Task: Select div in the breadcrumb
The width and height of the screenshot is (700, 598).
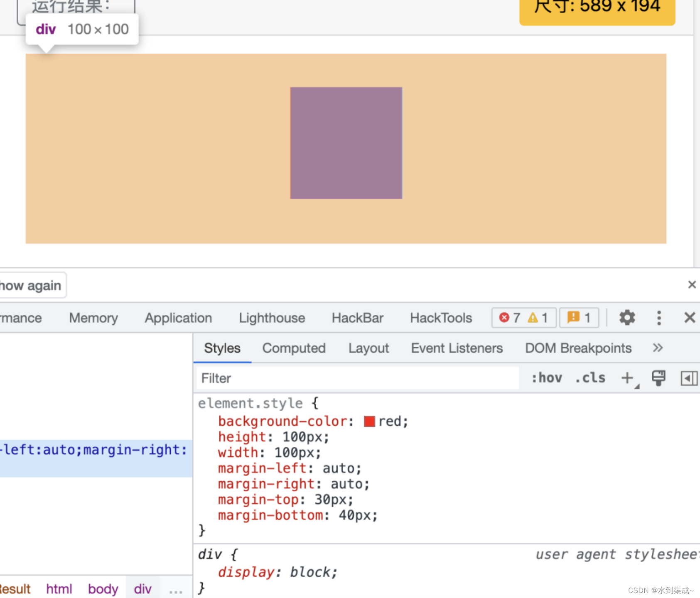Action: pyautogui.click(x=142, y=589)
